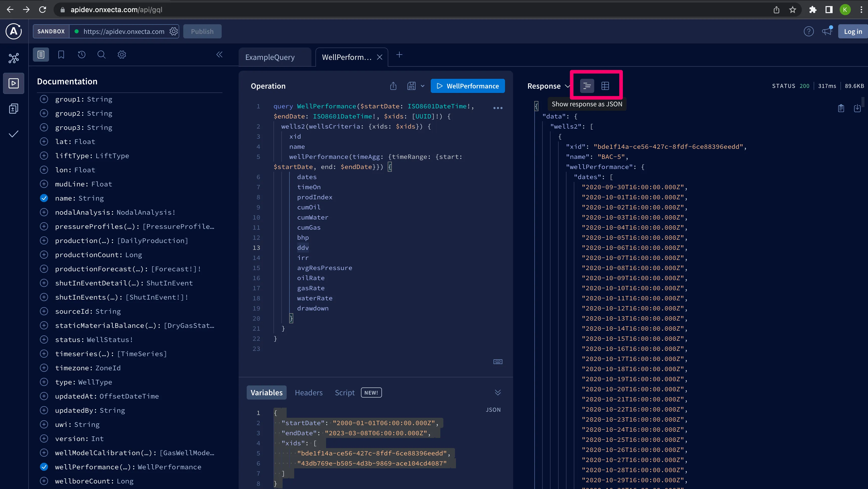The image size is (868, 489).
Task: Open Explorer settings gear in left panel
Action: click(122, 55)
